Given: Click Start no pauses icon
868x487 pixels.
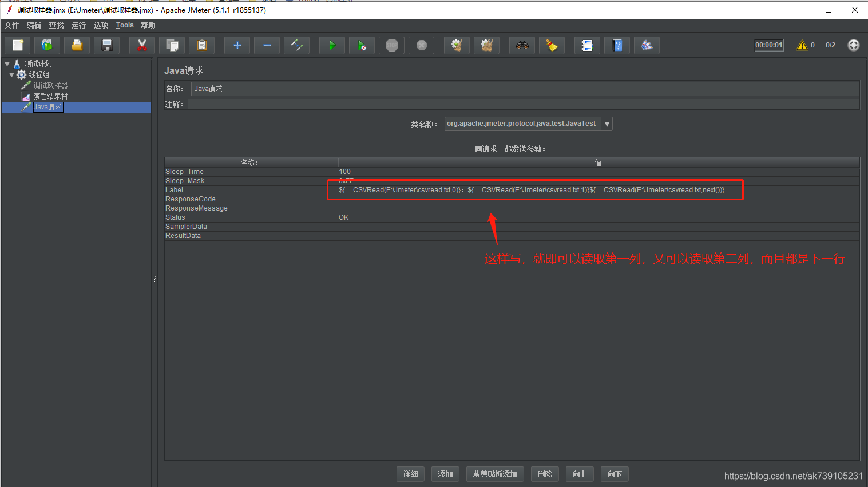Looking at the screenshot, I should [362, 45].
